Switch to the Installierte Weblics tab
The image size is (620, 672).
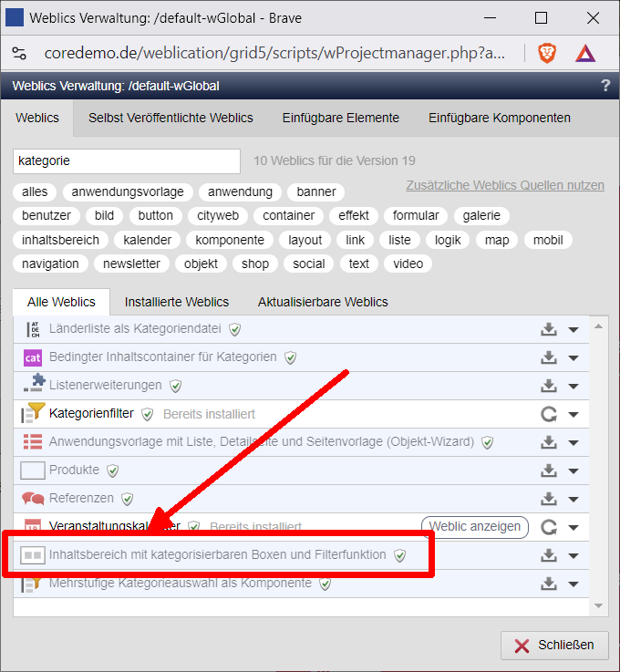click(x=177, y=302)
